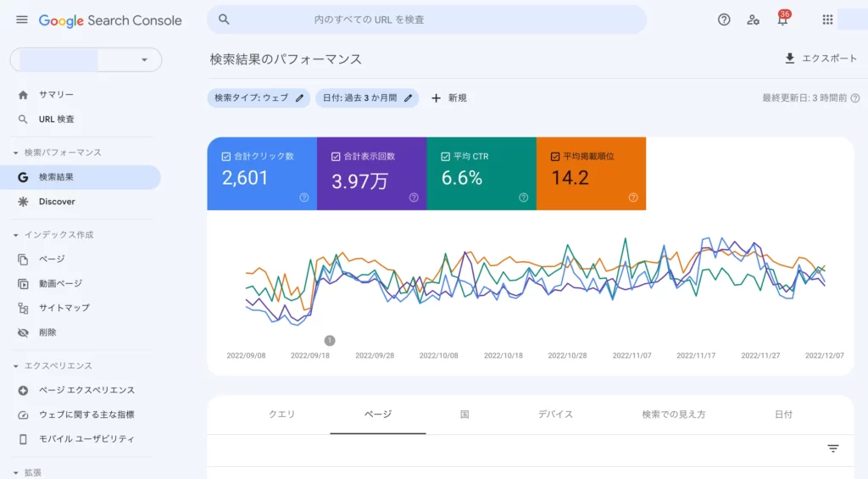Viewport: 868px width, 479px height.
Task: Toggle the 平均 CTR checkbox
Action: [445, 157]
